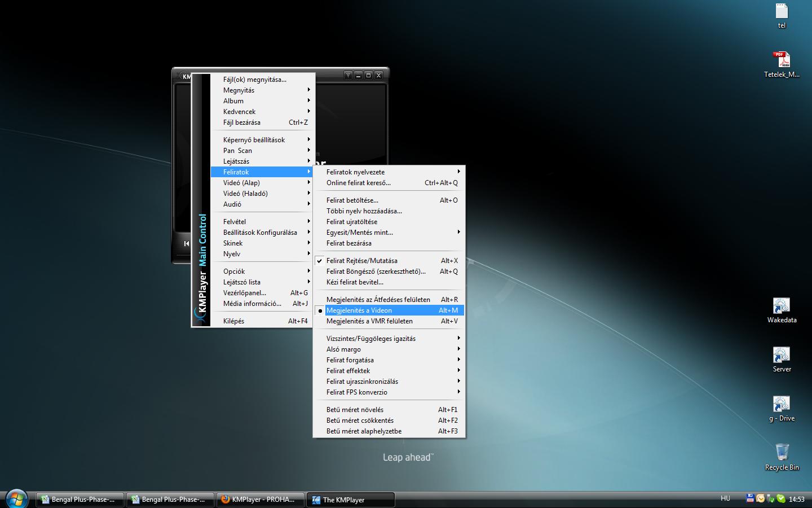
Task: Choose Felirat ujratöltése entry
Action: click(x=389, y=222)
